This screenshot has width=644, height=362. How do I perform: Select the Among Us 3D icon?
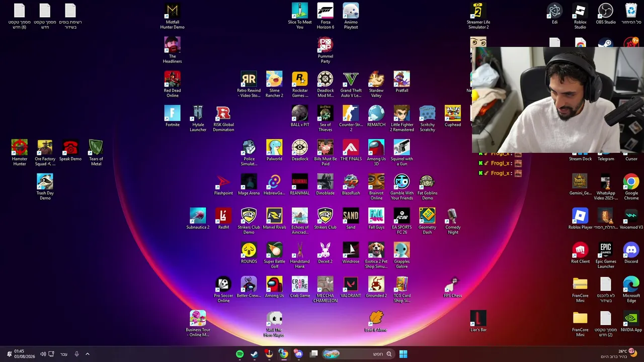point(376,153)
